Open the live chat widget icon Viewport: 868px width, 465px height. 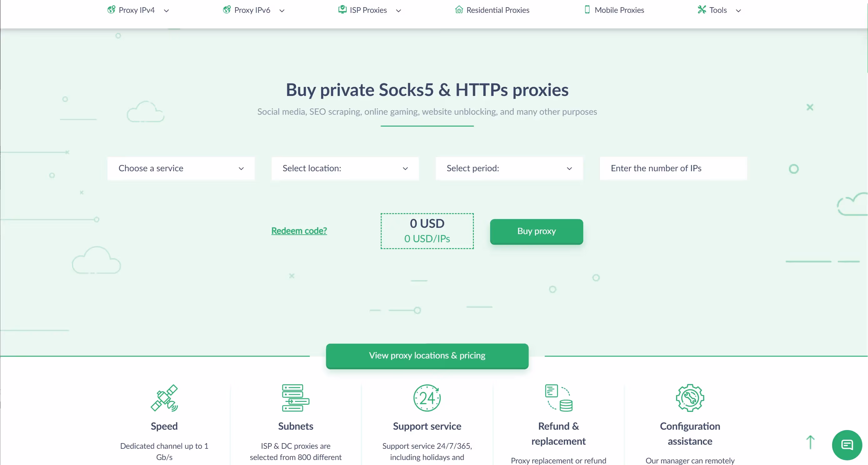click(x=846, y=445)
